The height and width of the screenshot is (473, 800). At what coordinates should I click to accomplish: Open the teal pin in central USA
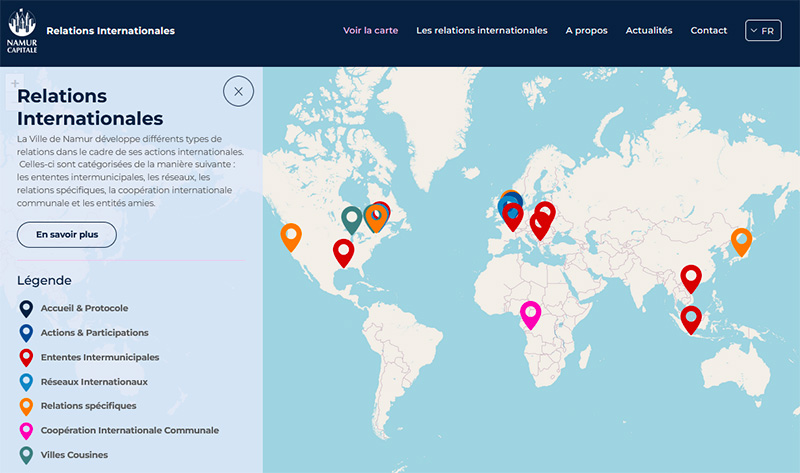click(352, 219)
